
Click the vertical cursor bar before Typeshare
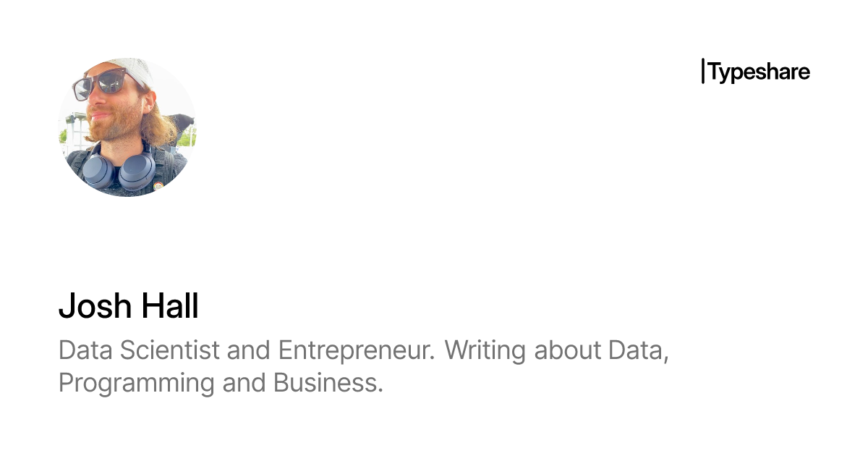pos(703,72)
